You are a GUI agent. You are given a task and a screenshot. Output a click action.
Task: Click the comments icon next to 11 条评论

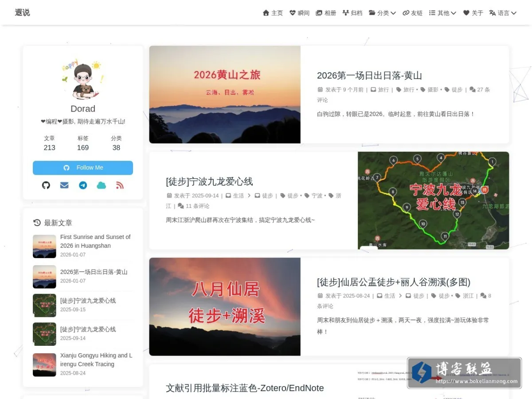[x=181, y=206]
